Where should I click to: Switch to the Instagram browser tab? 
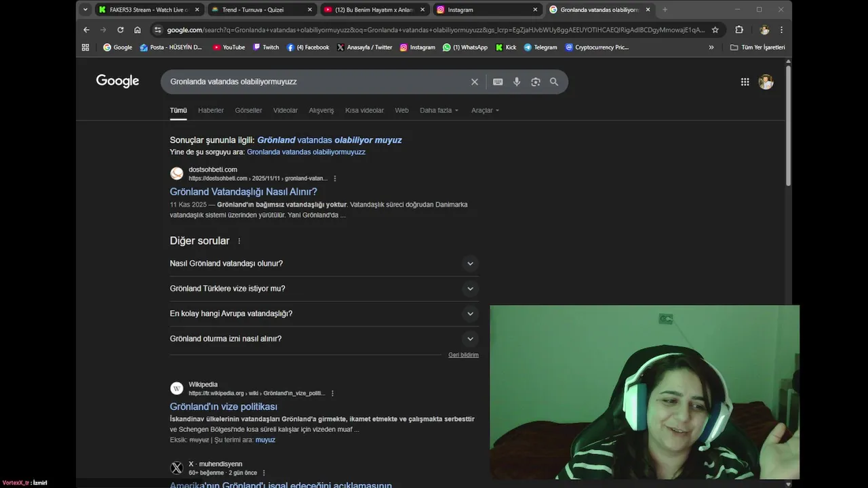pos(486,9)
